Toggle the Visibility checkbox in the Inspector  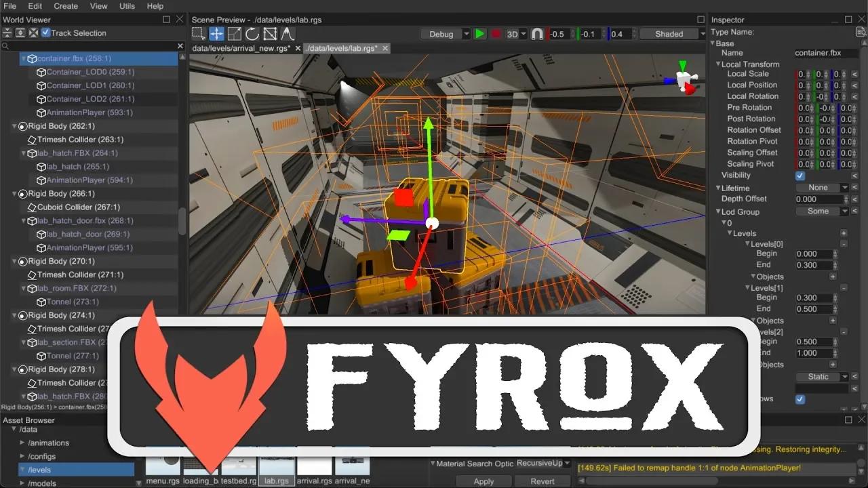coord(800,175)
